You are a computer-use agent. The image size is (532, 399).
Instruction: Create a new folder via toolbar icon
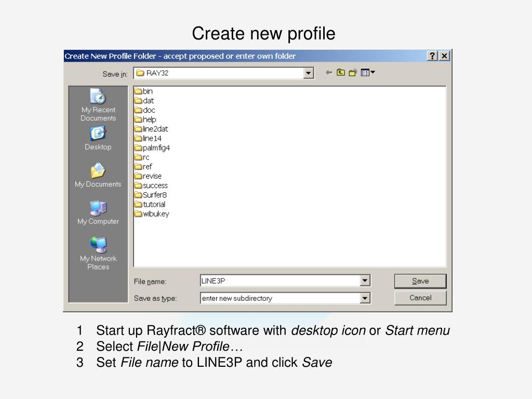[x=353, y=72]
